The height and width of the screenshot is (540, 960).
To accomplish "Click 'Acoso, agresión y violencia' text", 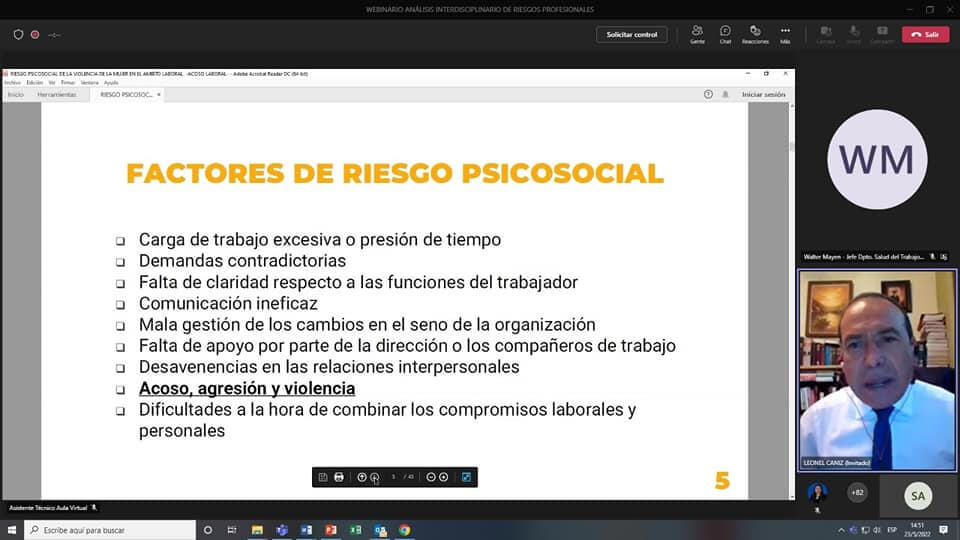I will point(247,389).
